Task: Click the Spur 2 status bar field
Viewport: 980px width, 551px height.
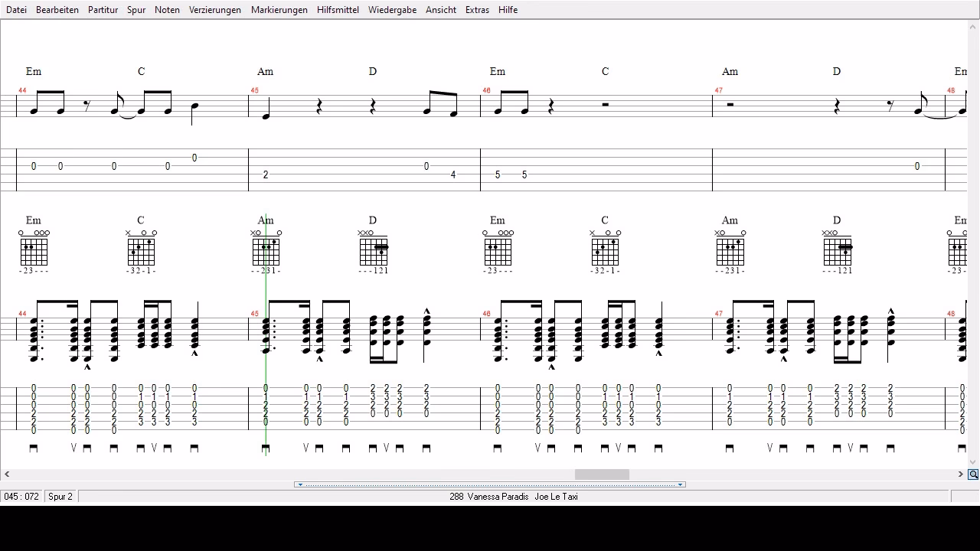Action: tap(60, 497)
